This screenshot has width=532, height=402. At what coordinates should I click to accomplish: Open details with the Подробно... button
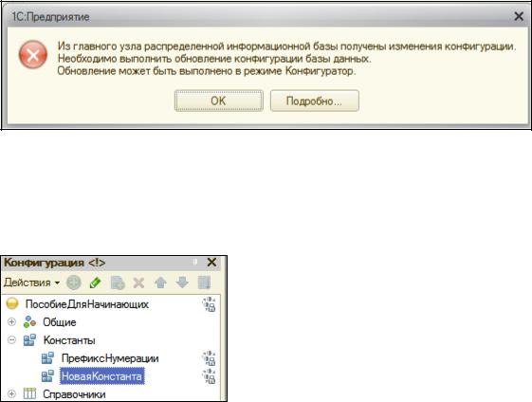pyautogui.click(x=315, y=100)
